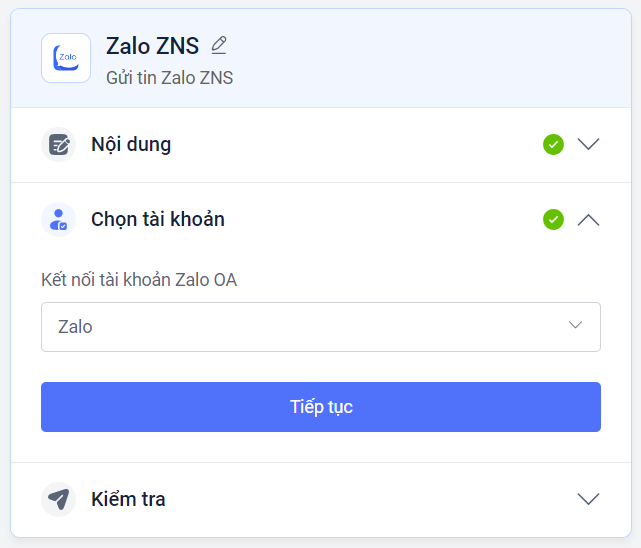641x548 pixels.
Task: Click the pencil icon to rename Zalo ZNS
Action: pos(219,45)
